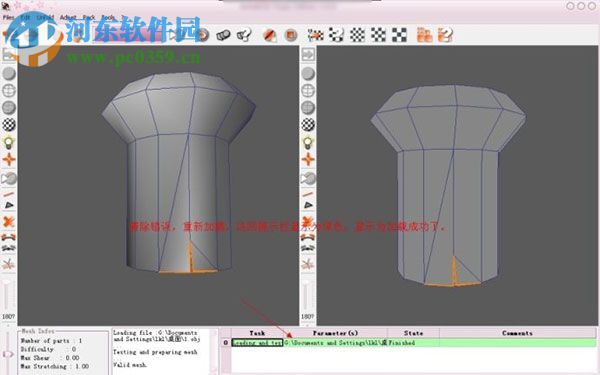Image resolution: width=600 pixels, height=375 pixels.
Task: Click orange four-point star in left viewport toolbar
Action: click(x=9, y=159)
